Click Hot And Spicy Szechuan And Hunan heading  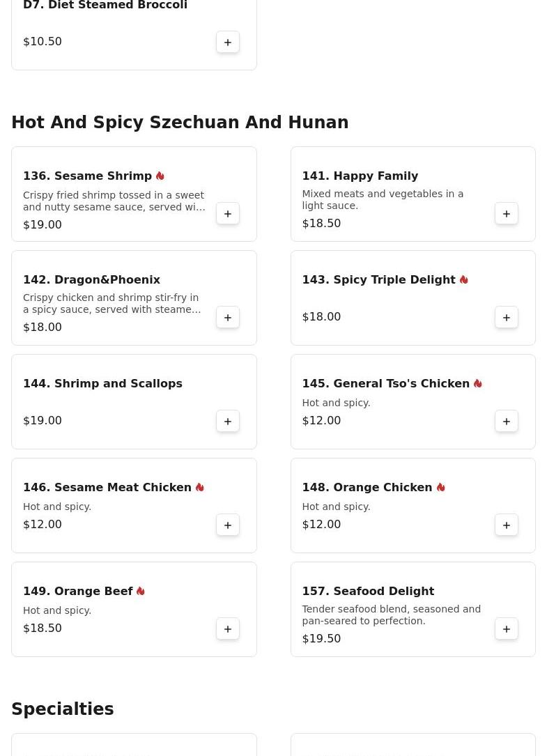tap(180, 122)
